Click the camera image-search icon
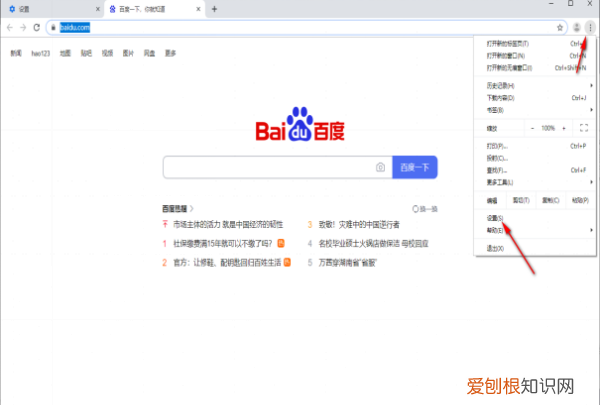Viewport: 600px width, 405px height. (380, 167)
